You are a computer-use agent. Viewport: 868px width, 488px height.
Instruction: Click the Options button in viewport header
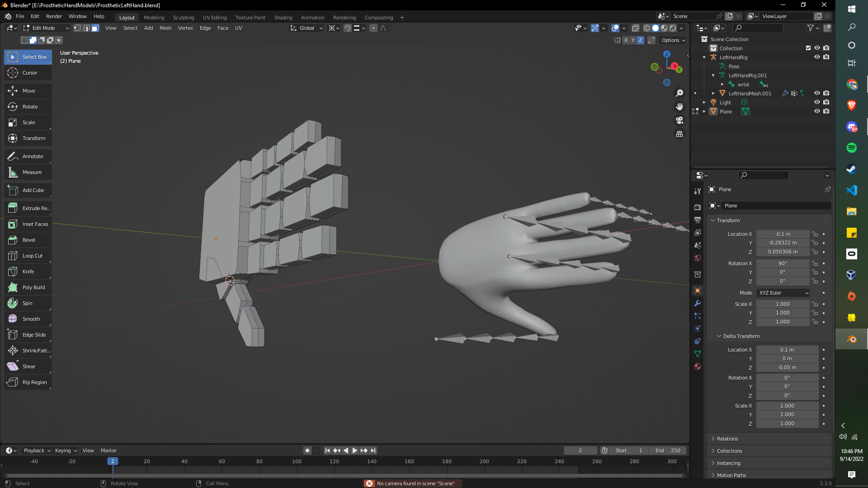[673, 40]
